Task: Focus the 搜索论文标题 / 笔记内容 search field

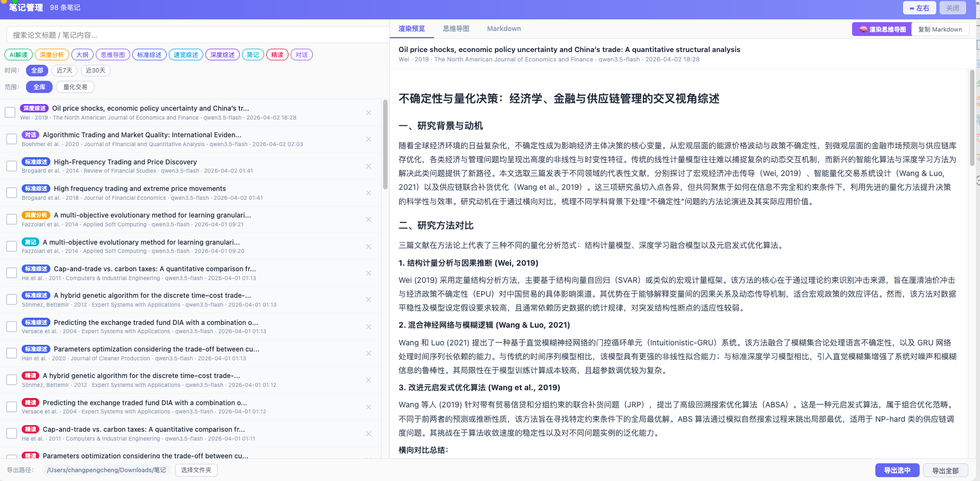Action: [198, 35]
